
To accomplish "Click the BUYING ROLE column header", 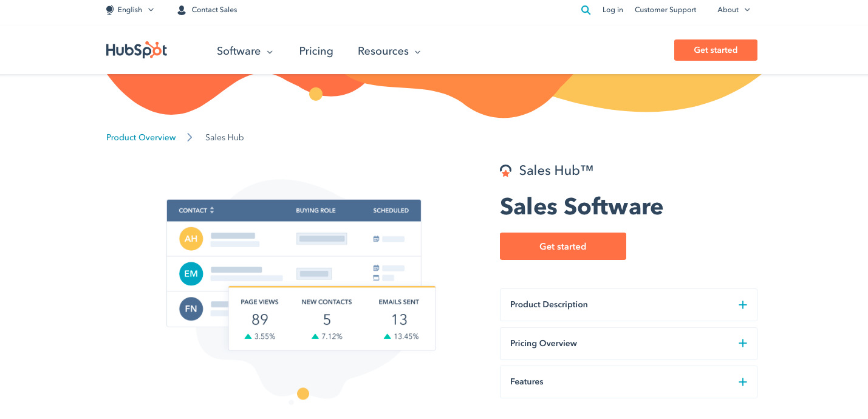I will tap(316, 211).
